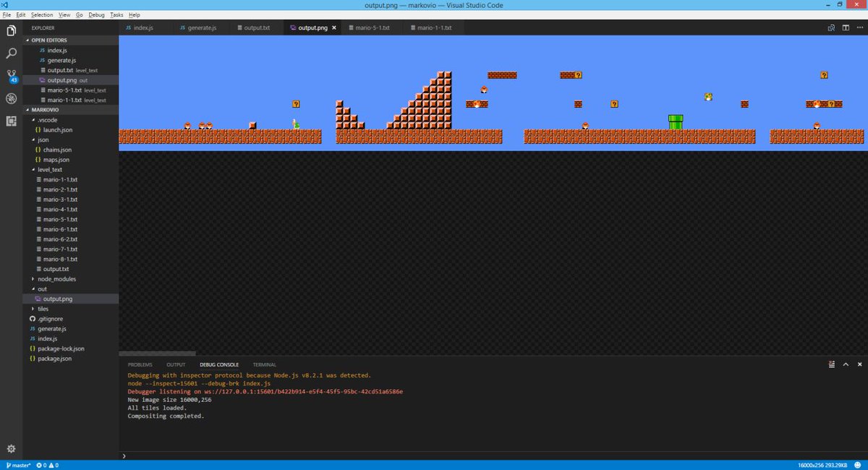
Task: Open the Manage gear in activity bar
Action: [11, 449]
